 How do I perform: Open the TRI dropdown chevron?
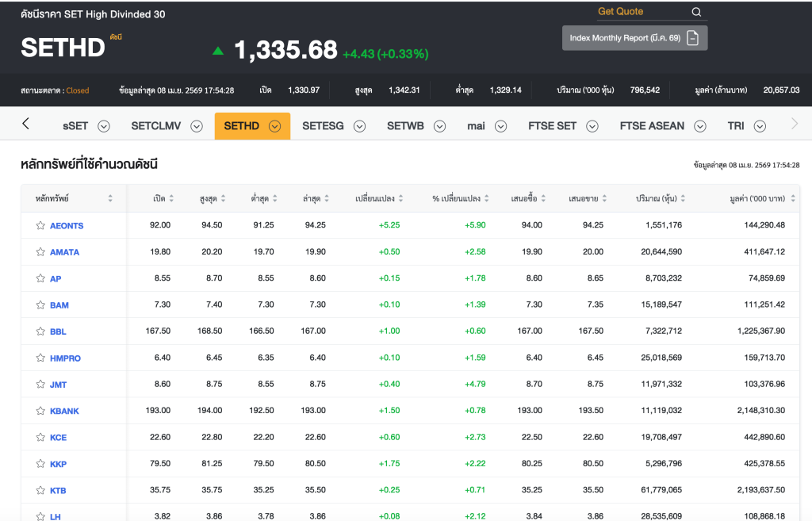click(760, 126)
